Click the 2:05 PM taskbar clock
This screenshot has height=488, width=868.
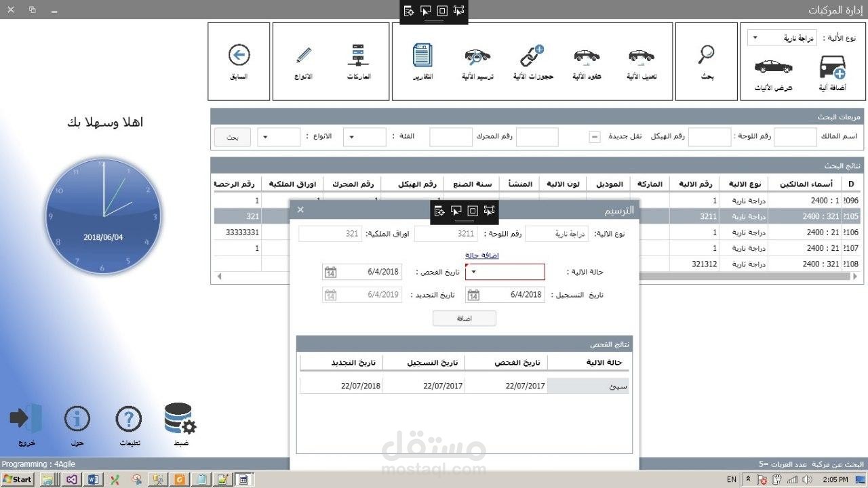coord(835,479)
